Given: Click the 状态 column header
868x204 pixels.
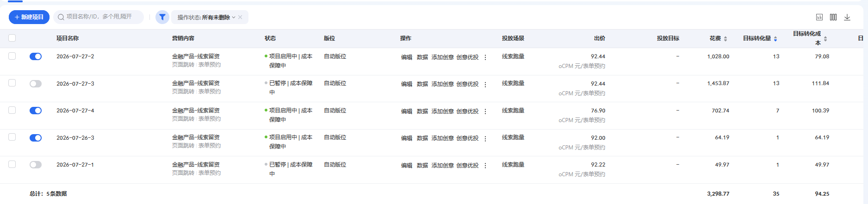Looking at the screenshot, I should coord(270,38).
